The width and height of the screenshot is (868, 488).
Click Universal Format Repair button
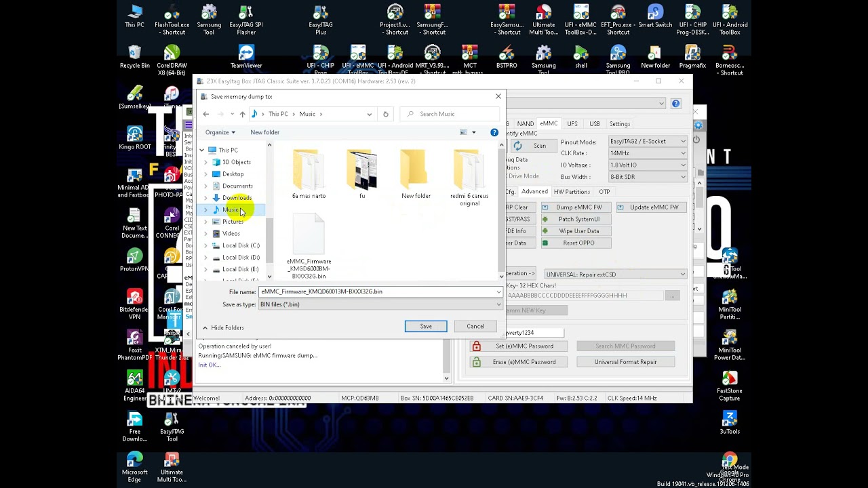click(625, 362)
